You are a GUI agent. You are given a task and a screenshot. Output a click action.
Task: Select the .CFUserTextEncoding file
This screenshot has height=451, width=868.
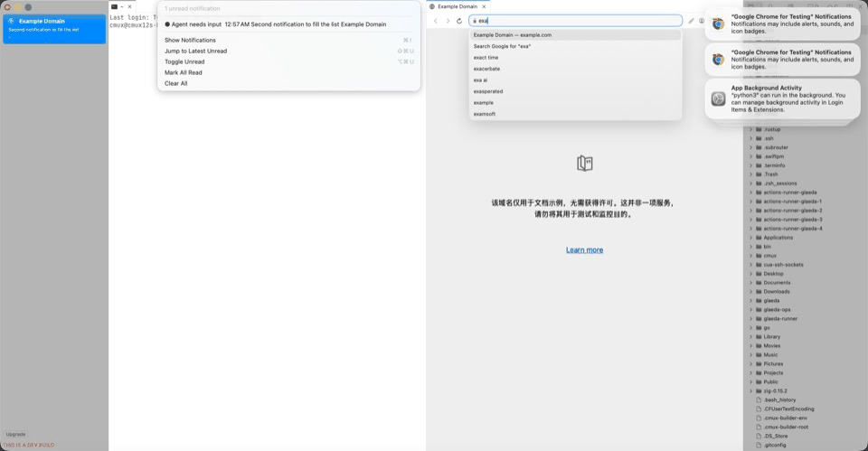[x=806, y=409]
